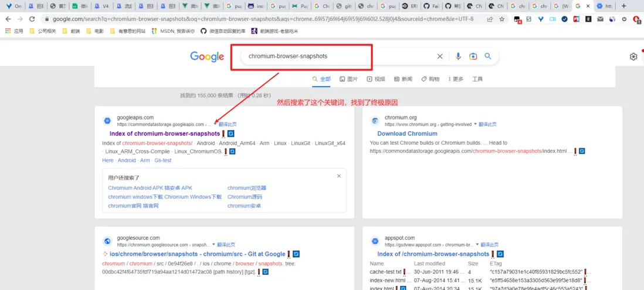The width and height of the screenshot is (644, 290).
Task: Click the Google logo
Action: 207,57
